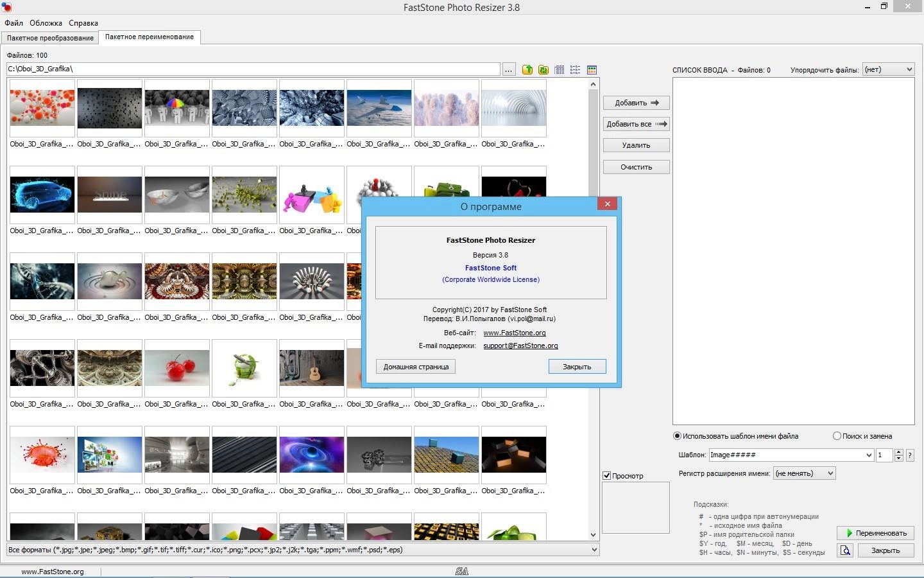Switch file list to list view icon

[x=576, y=69]
